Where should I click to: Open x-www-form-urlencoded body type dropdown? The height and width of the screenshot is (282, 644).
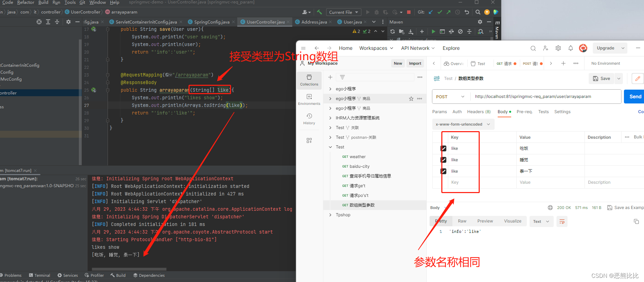coord(463,124)
